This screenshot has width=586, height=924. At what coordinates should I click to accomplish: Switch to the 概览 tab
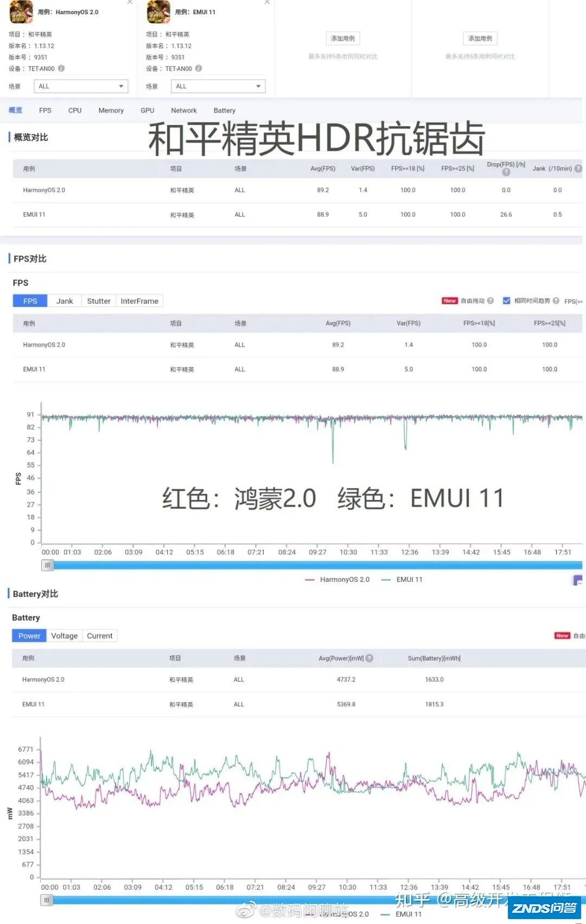(x=15, y=110)
